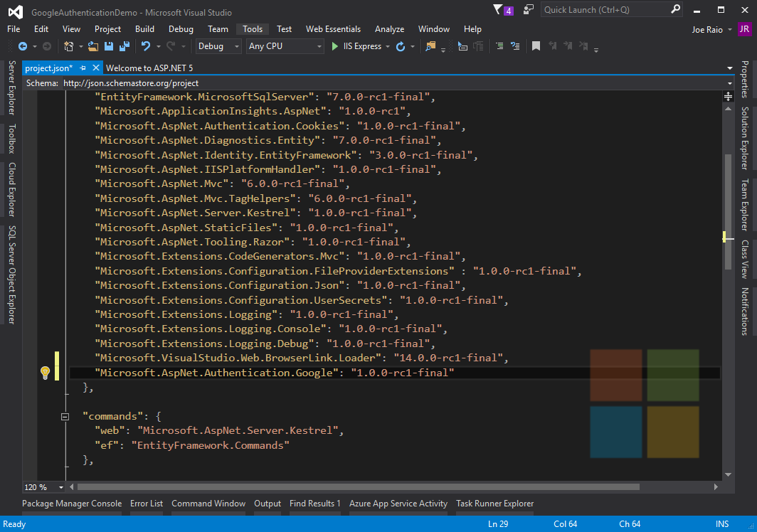Open the Build menu
This screenshot has height=532, width=757.
point(144,29)
